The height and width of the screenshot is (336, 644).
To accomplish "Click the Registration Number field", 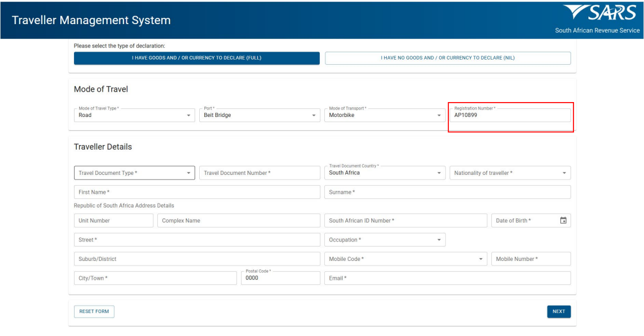I will pos(510,115).
